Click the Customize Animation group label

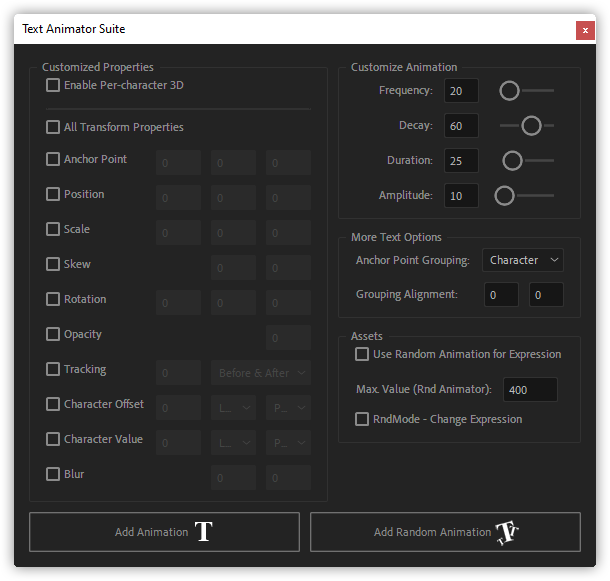point(404,67)
